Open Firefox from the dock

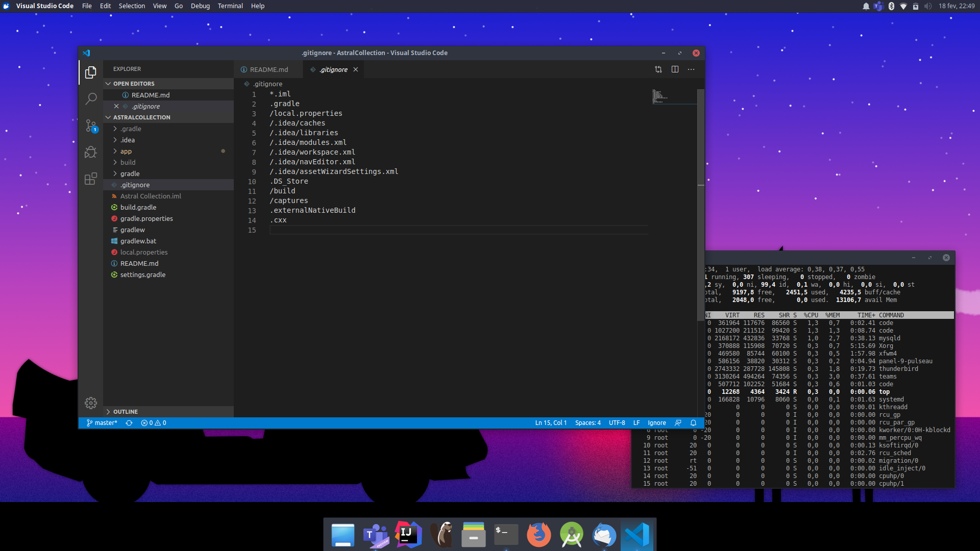coord(539,535)
